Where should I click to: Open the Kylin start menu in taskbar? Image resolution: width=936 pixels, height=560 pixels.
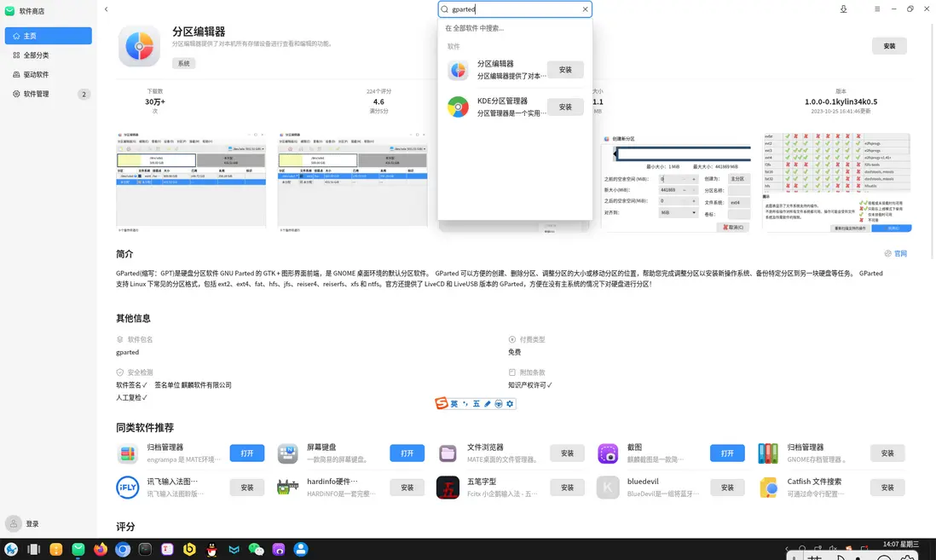(x=11, y=549)
